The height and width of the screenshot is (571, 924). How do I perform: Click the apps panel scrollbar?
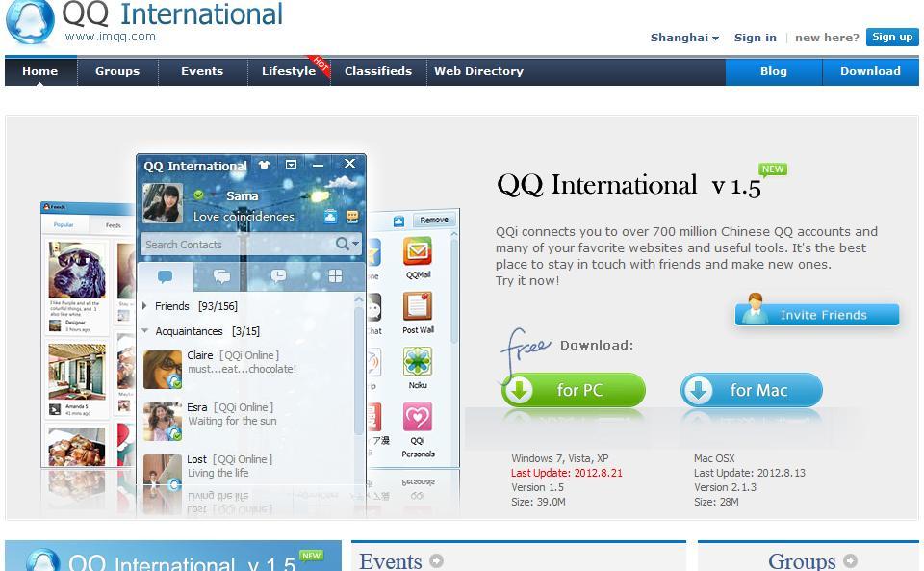tap(453, 292)
